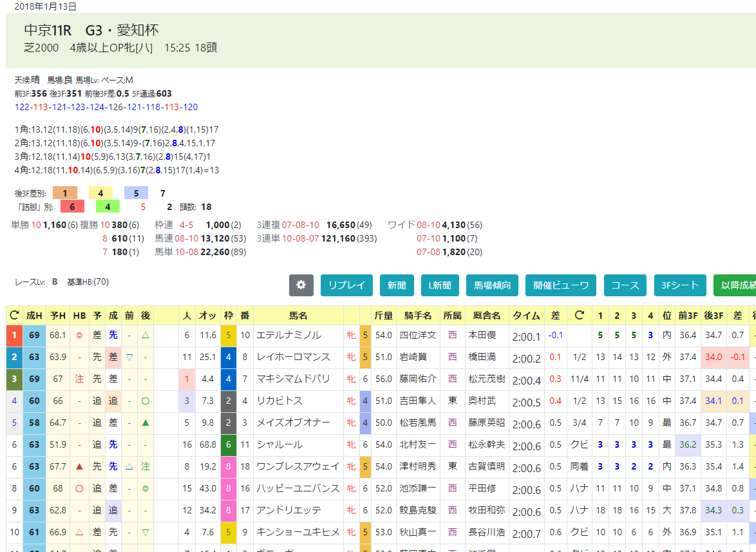Click yellow 後3F差別 swatch labeled 4

point(100,193)
